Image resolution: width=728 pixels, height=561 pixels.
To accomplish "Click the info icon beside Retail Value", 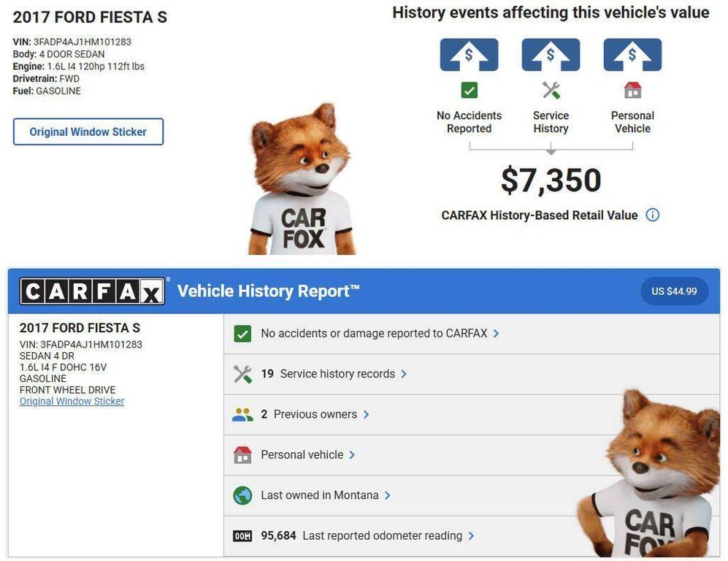I will 653,215.
